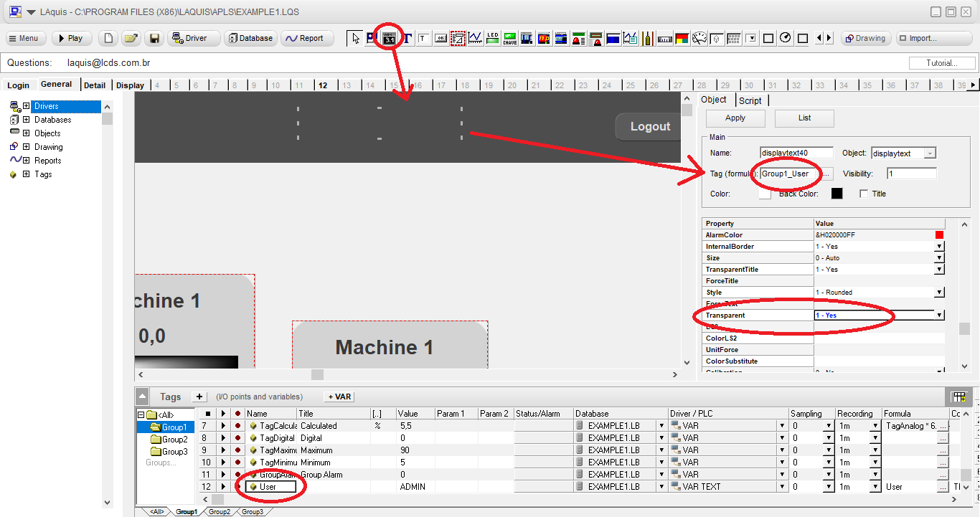Toggle red record dot for TagMaximum row

[237, 450]
